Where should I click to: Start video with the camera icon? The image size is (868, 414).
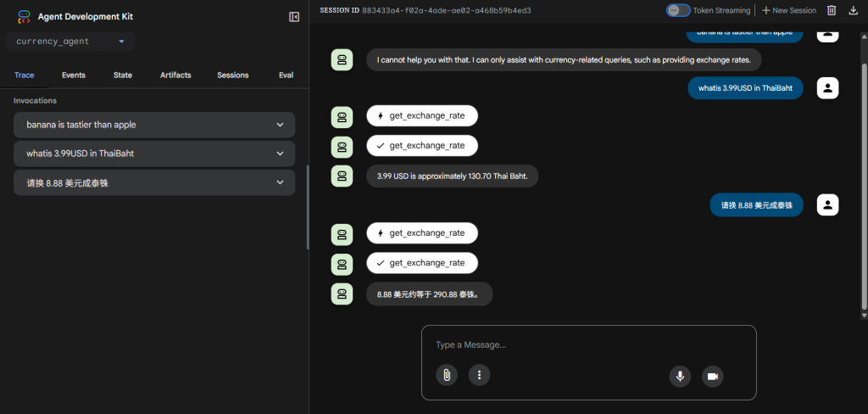tap(712, 377)
